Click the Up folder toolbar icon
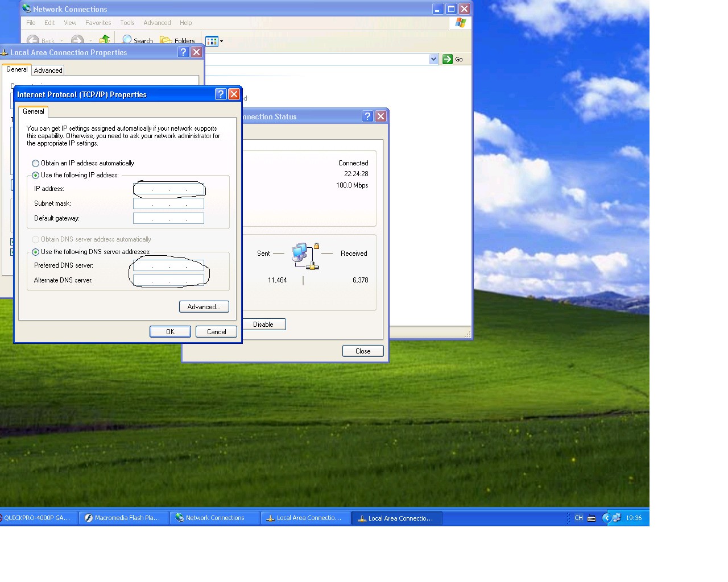This screenshot has height=582, width=728. [105, 40]
